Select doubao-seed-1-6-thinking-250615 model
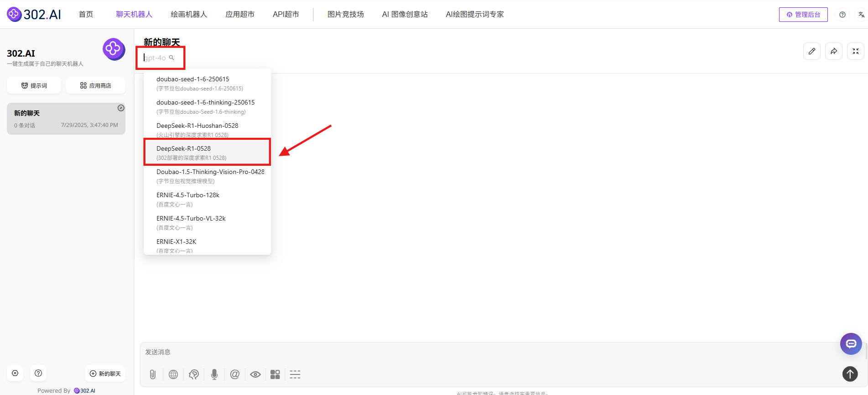Screen dimensions: 868x395 (x=208, y=106)
